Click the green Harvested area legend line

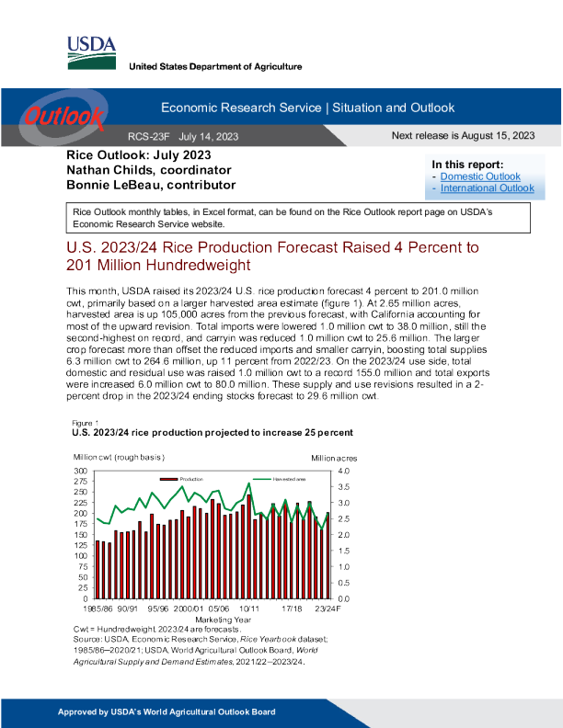pos(261,479)
